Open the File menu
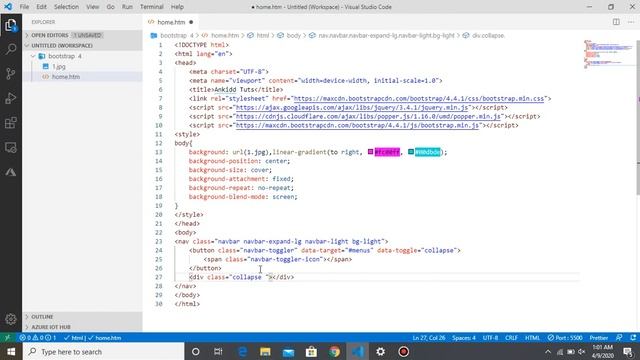640x360 pixels. pos(24,7)
